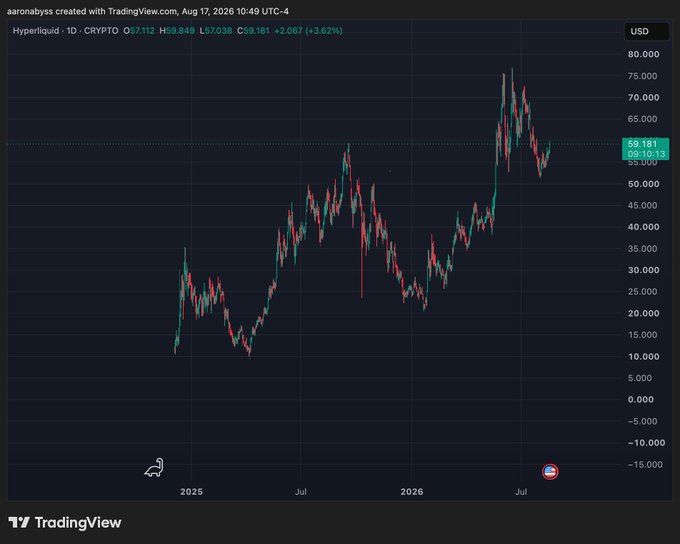The height and width of the screenshot is (544, 680).
Task: Click the high value H59.849
Action: [x=177, y=31]
